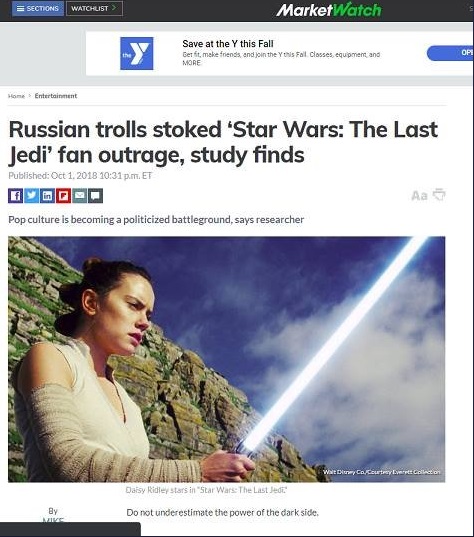
Task: Select the 'Save at the Y this Fall' ad title
Action: pyautogui.click(x=228, y=44)
